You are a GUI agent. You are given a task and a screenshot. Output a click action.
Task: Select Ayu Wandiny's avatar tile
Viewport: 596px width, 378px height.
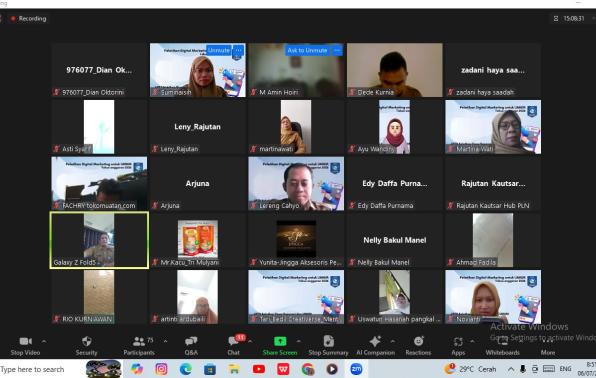coord(395,127)
